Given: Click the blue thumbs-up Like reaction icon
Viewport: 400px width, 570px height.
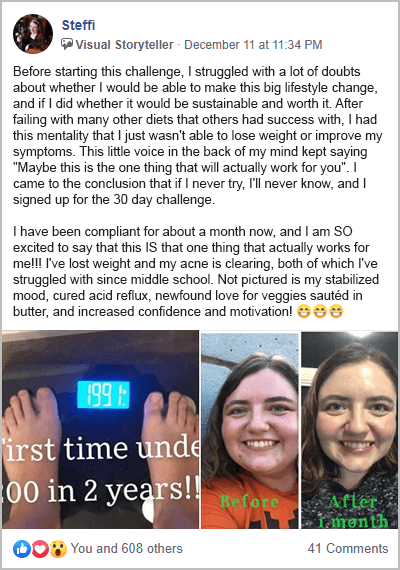Looking at the screenshot, I should [x=22, y=549].
